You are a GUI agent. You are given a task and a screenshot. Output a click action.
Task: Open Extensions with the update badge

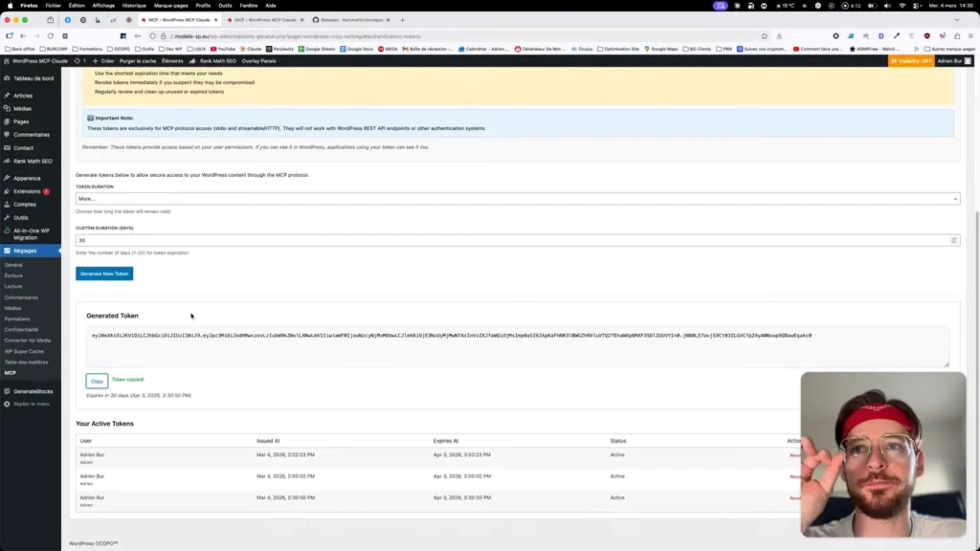coord(28,191)
